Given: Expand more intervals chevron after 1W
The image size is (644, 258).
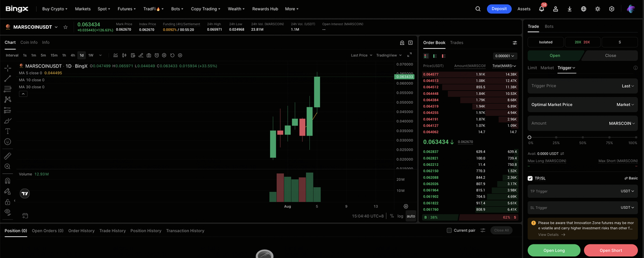Looking at the screenshot, I should tap(100, 55).
